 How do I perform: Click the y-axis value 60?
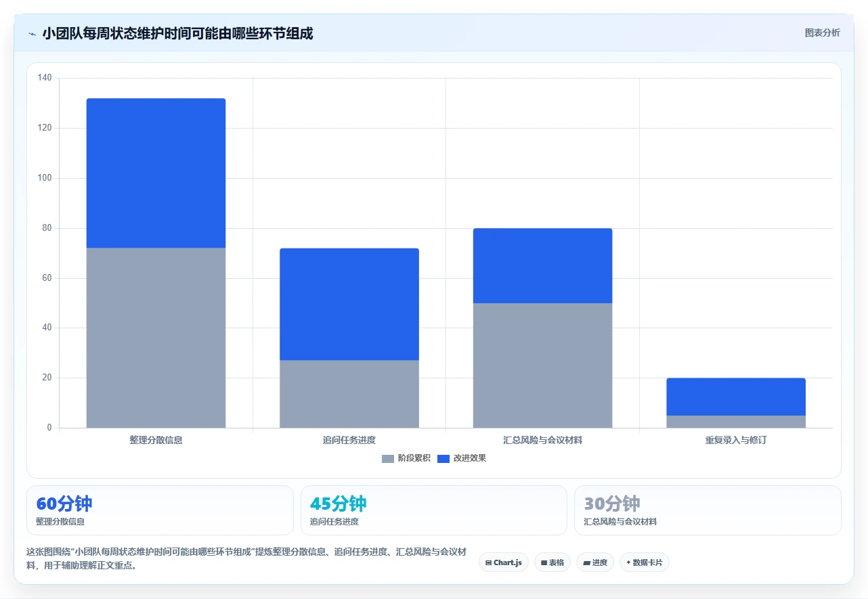(x=47, y=278)
